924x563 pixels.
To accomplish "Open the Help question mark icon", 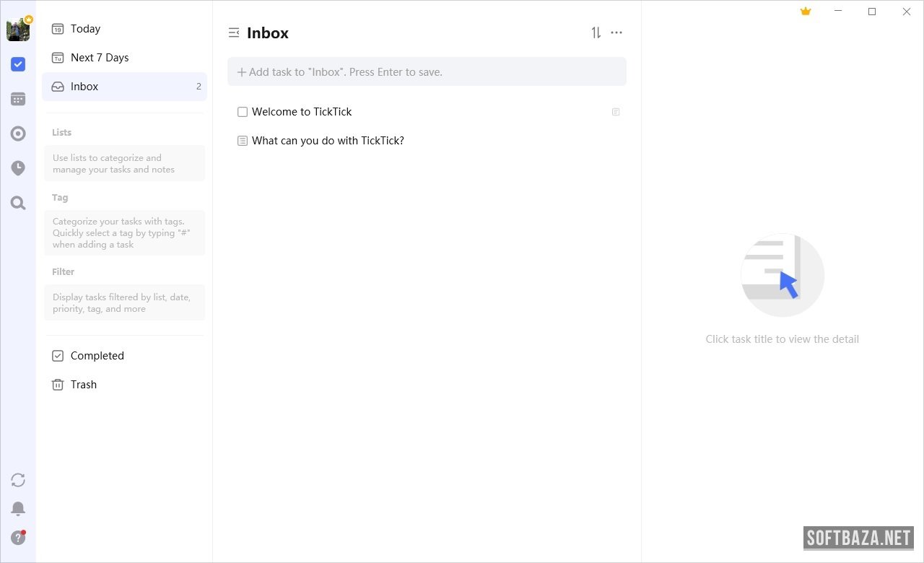I will point(18,538).
